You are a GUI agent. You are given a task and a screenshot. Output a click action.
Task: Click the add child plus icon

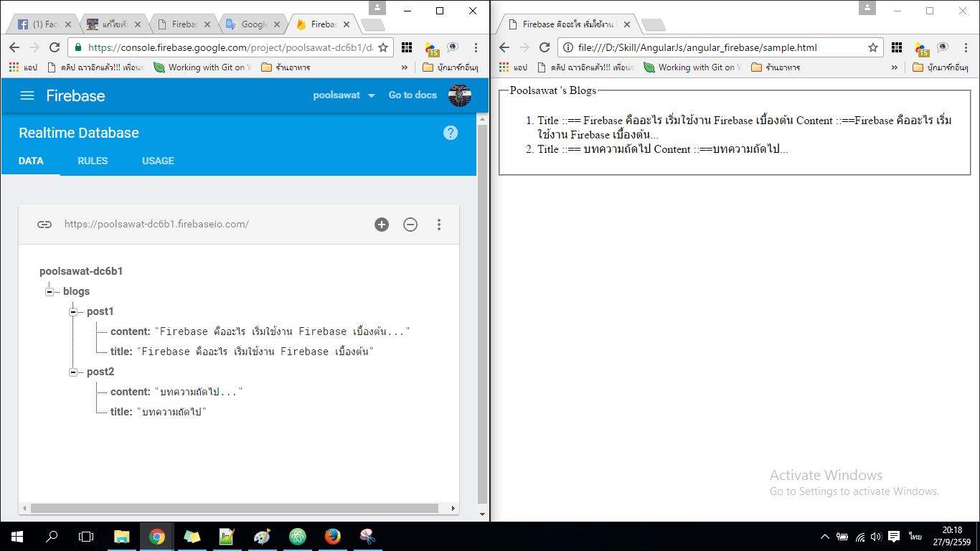coord(382,225)
